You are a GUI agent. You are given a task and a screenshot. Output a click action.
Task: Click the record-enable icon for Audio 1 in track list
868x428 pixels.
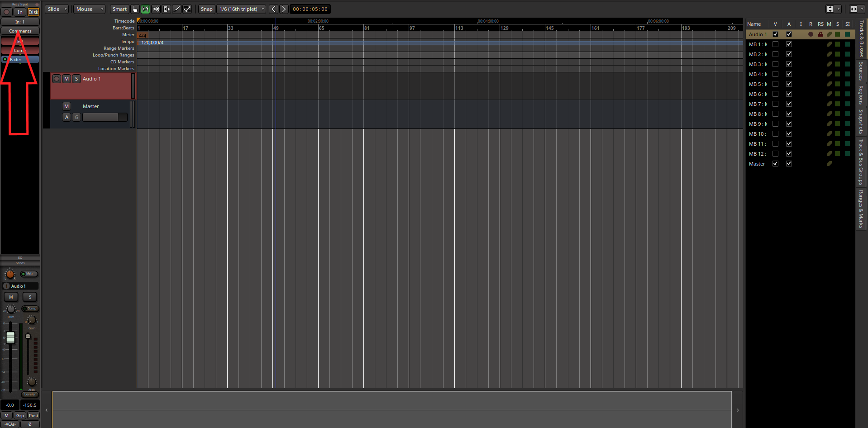point(811,34)
